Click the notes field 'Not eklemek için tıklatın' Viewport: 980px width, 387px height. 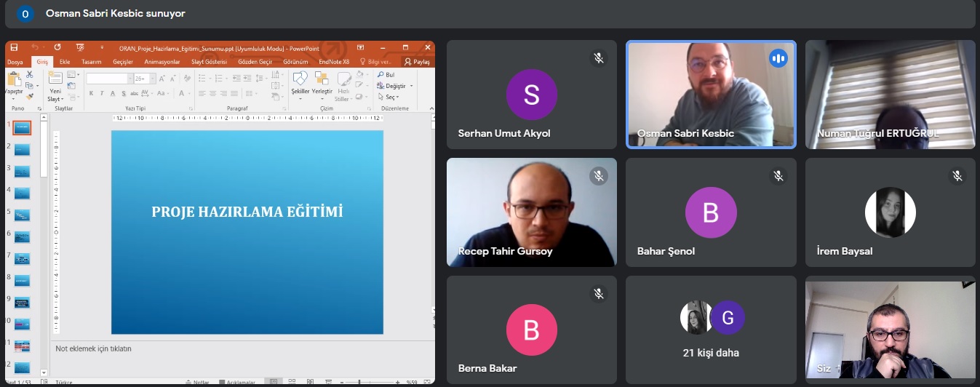pos(94,348)
